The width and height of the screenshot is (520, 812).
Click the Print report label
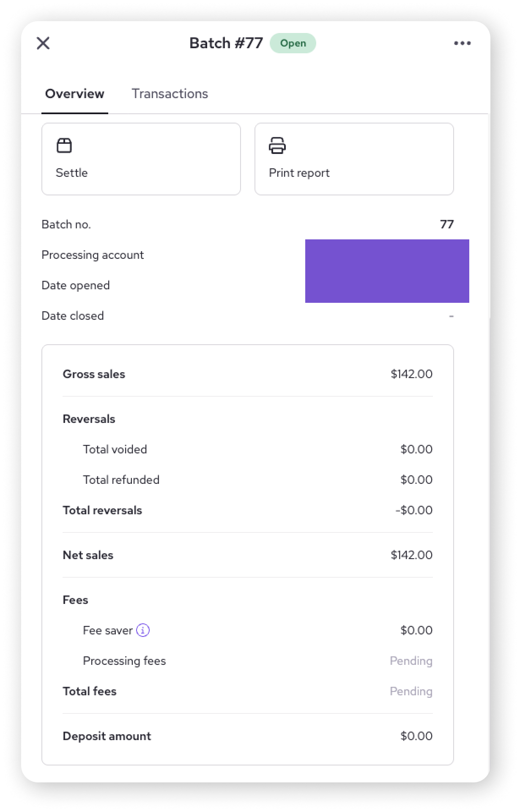coord(299,173)
